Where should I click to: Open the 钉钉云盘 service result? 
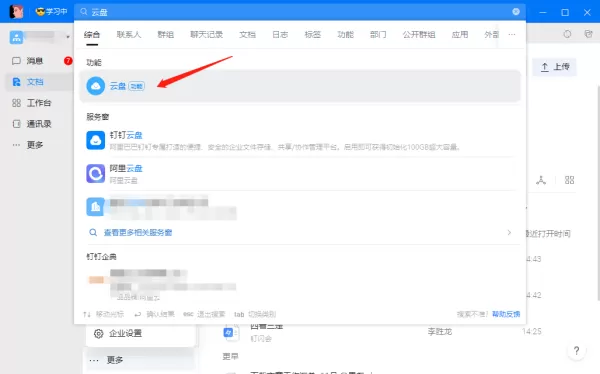pyautogui.click(x=300, y=140)
